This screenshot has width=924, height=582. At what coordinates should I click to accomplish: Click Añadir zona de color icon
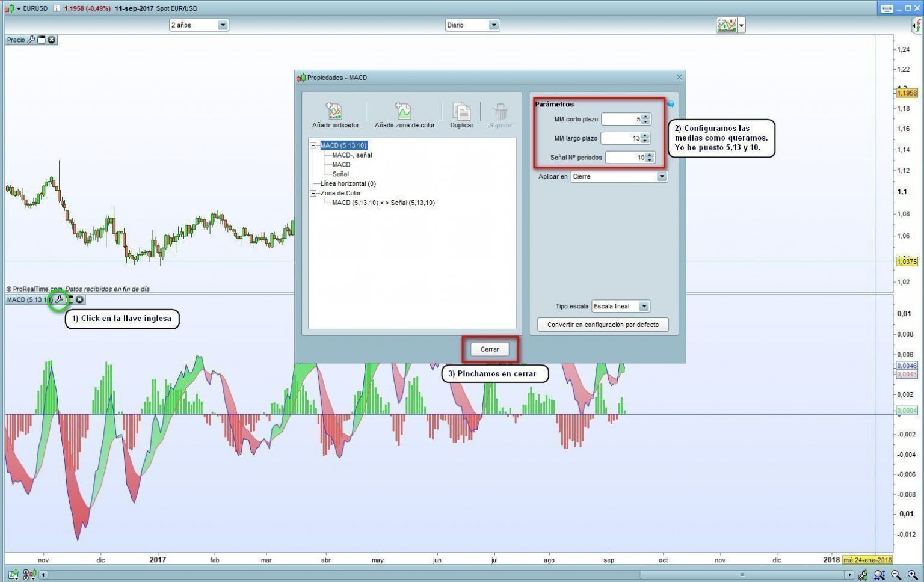[x=404, y=112]
